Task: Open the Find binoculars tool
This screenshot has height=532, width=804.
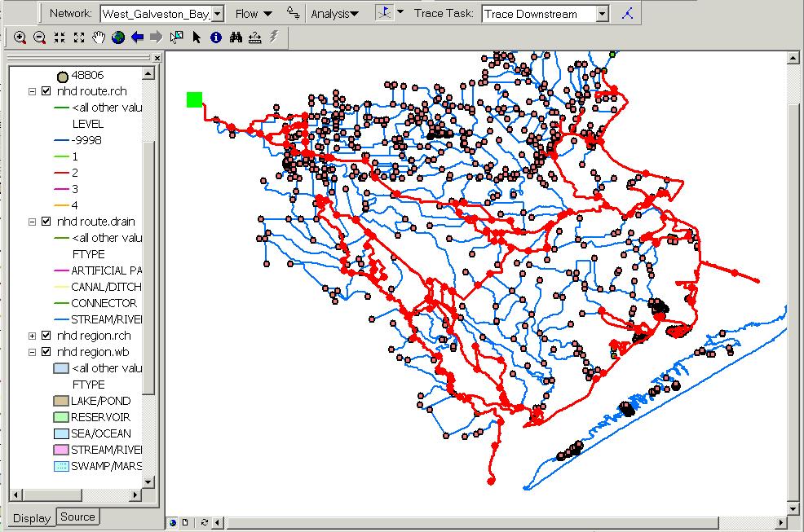Action: 236,37
